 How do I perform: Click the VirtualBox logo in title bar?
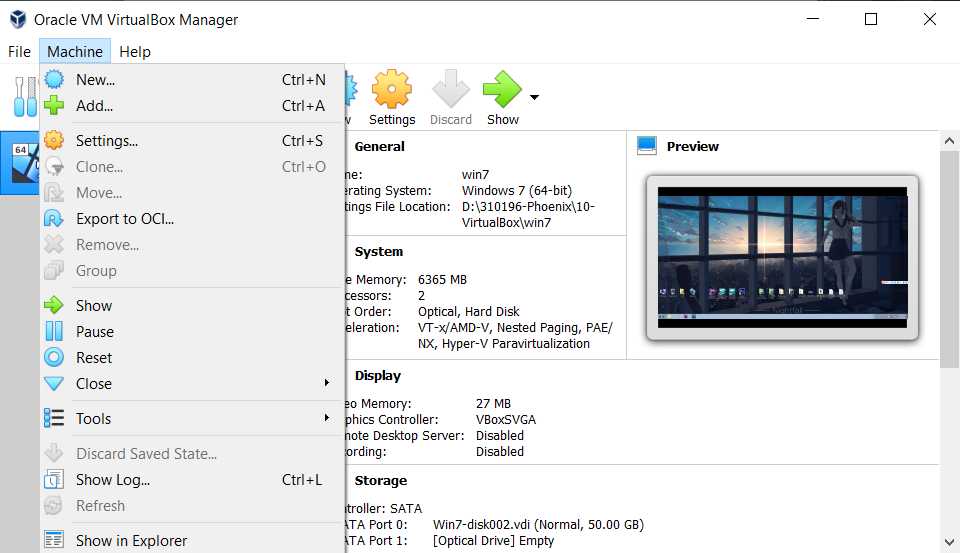tap(18, 20)
